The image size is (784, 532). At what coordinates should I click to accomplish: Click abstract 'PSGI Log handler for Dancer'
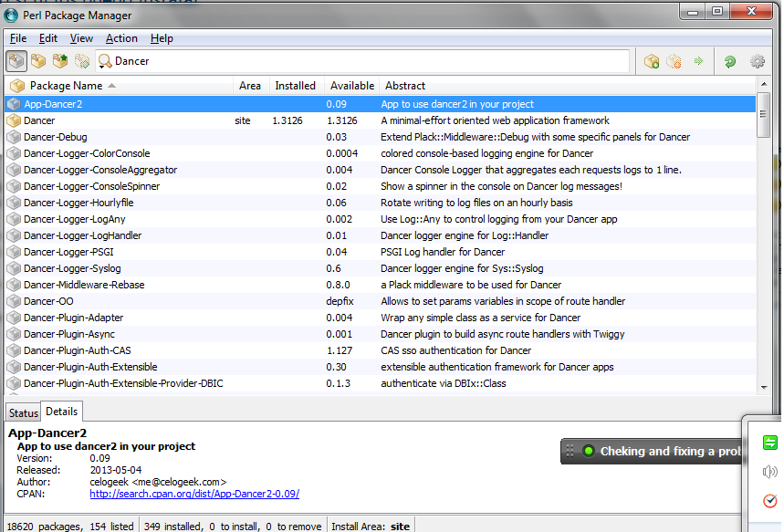click(x=443, y=252)
